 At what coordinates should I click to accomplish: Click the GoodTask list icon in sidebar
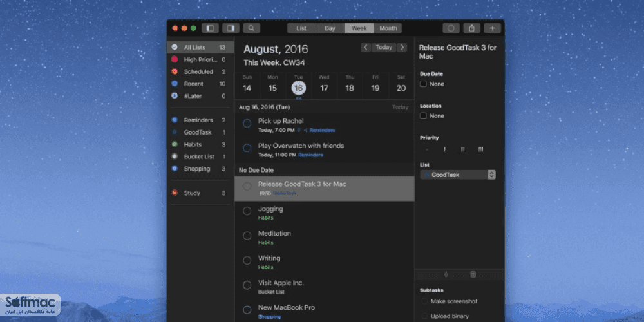click(175, 132)
